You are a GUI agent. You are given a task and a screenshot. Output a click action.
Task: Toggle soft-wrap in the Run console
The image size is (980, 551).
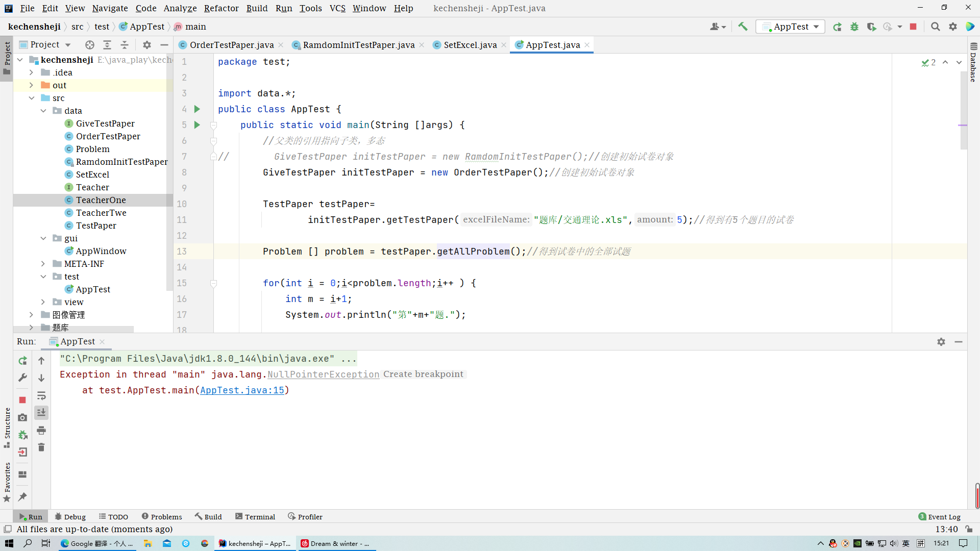pos(41,395)
